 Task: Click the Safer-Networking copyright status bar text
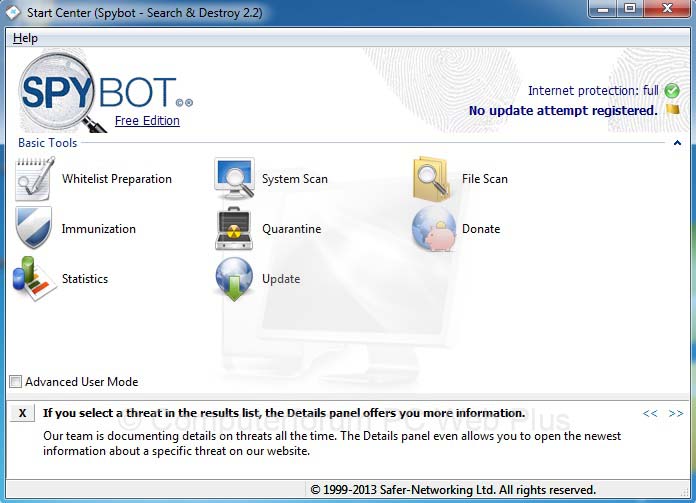453,490
